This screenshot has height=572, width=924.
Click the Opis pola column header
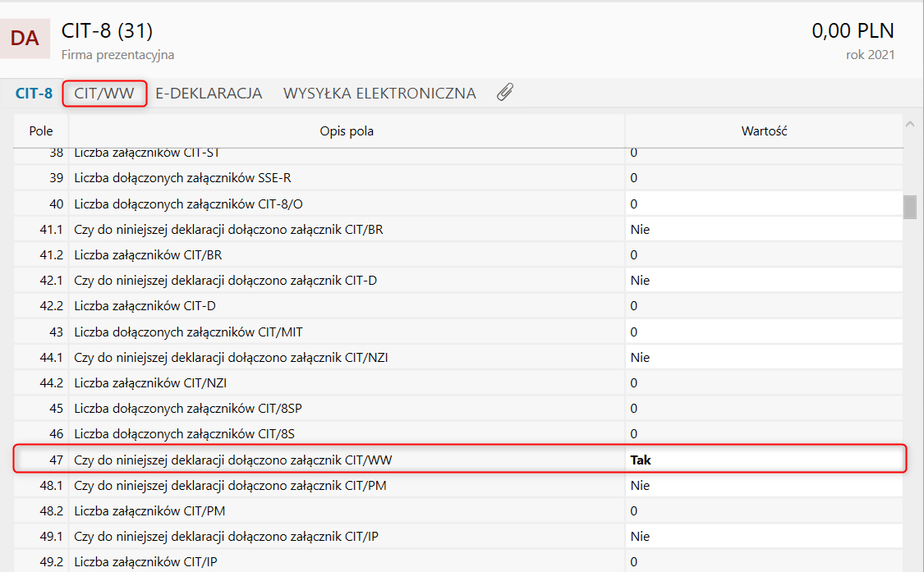347,131
